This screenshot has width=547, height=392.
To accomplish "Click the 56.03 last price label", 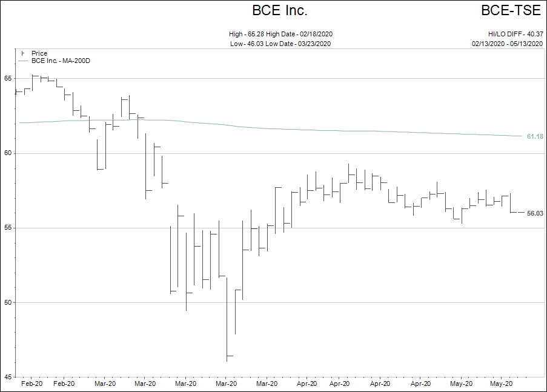I will [x=535, y=213].
